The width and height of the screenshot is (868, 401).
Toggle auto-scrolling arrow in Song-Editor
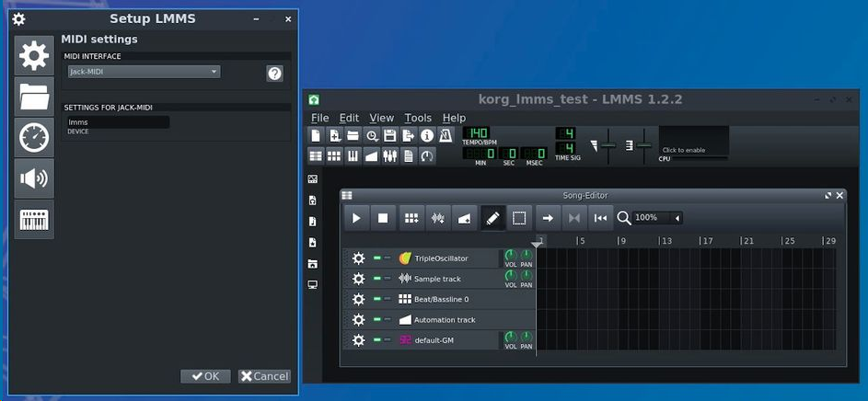coord(548,218)
